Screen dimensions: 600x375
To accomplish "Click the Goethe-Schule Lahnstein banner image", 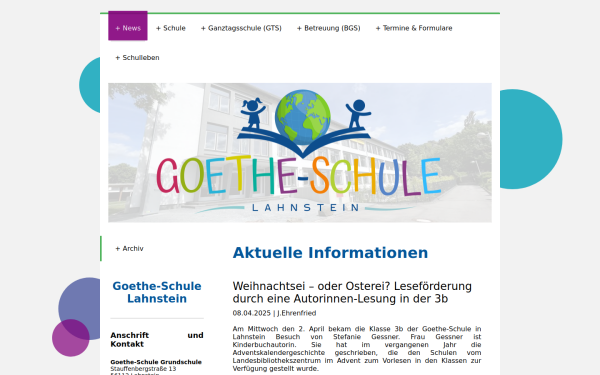I will (x=300, y=153).
